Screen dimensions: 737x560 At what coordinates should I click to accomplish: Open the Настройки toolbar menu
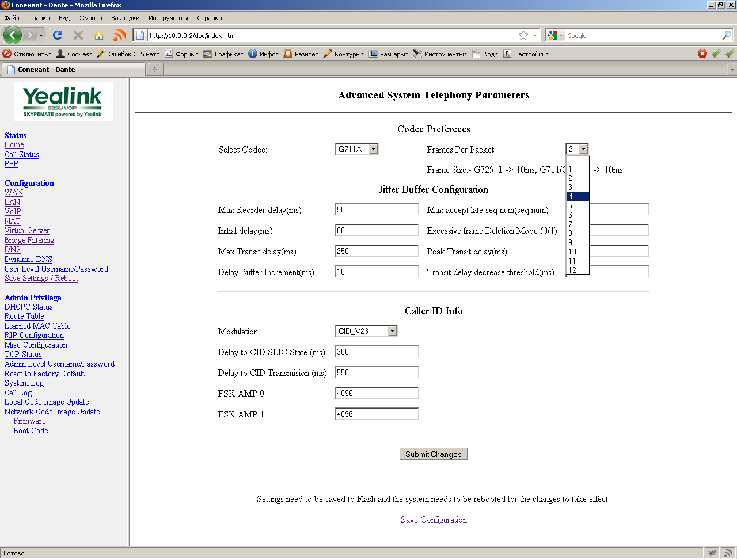click(526, 54)
